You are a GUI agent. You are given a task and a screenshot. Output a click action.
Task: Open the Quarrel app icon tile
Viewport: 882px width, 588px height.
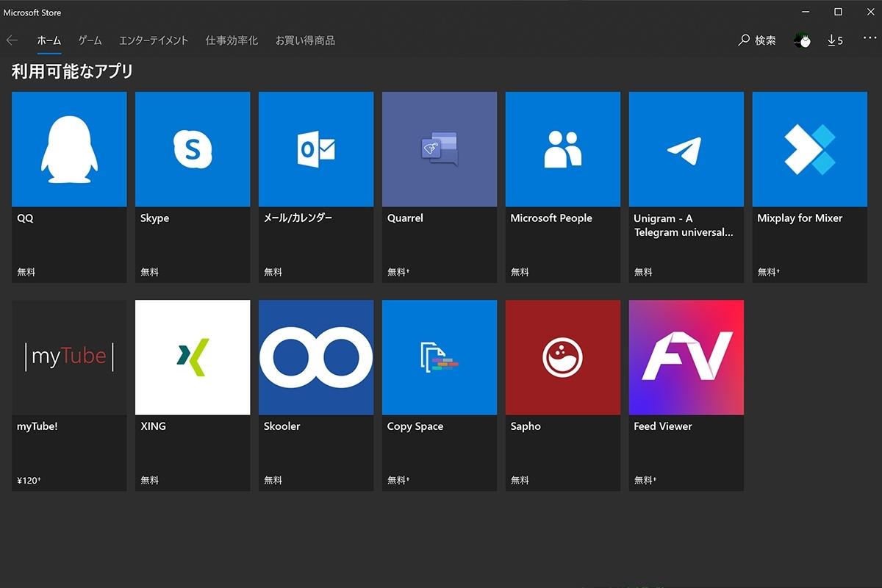440,149
